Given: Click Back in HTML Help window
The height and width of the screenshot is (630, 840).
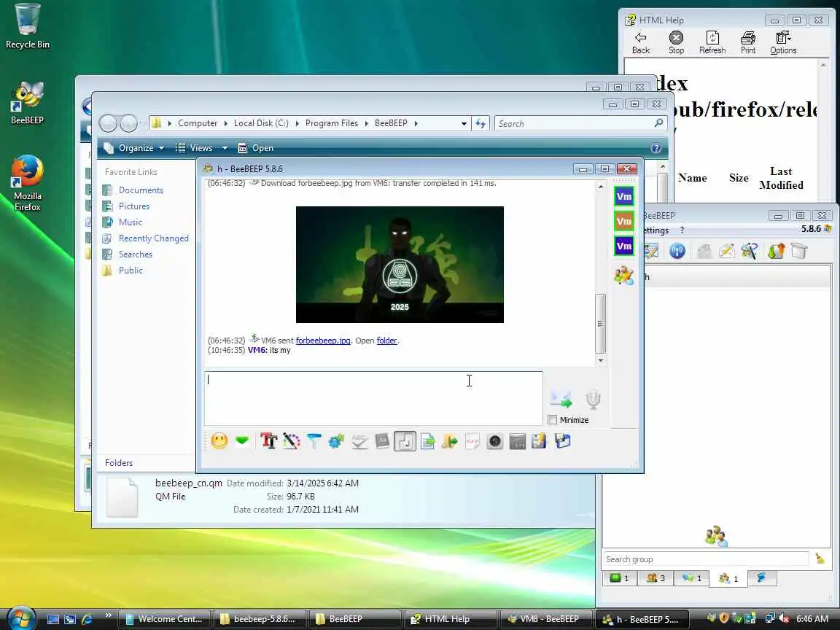Looking at the screenshot, I should point(641,43).
